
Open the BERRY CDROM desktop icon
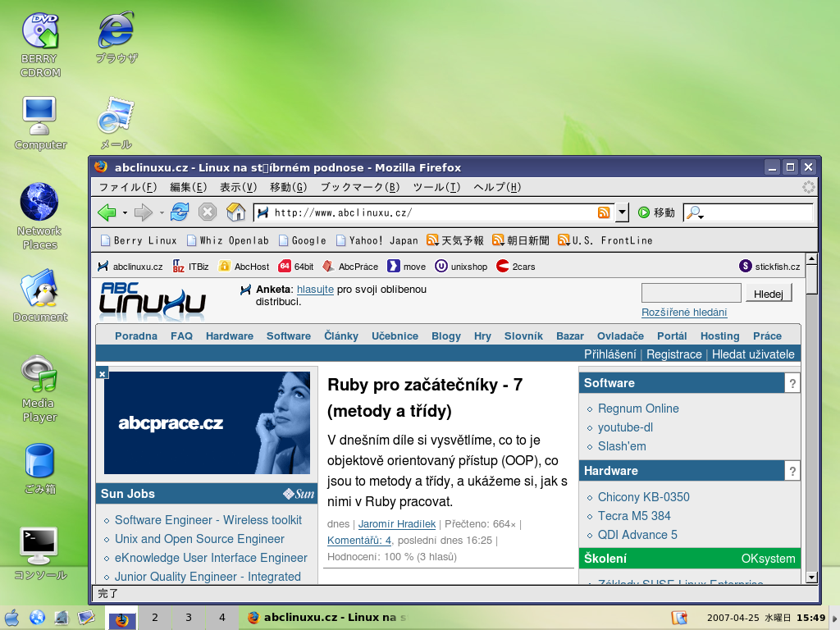point(40,45)
